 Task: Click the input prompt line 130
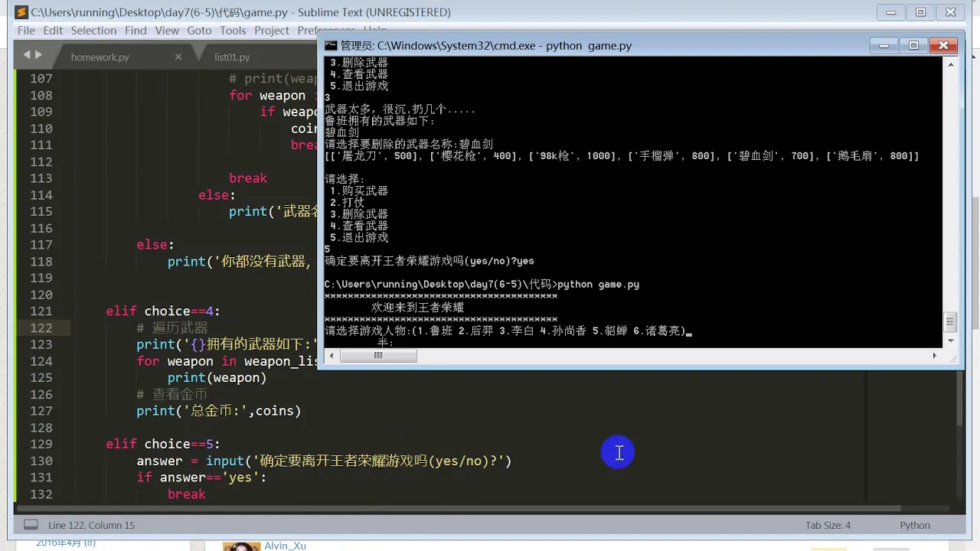click(324, 461)
